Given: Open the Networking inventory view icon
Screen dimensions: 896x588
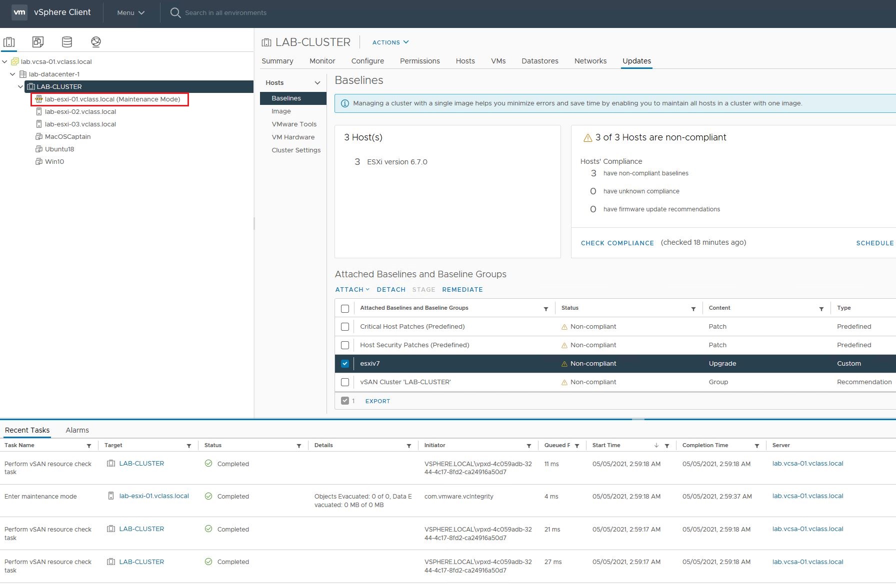Looking at the screenshot, I should [96, 42].
